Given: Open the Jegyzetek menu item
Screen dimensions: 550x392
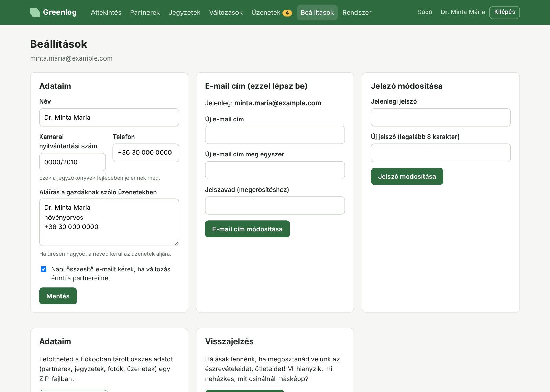Looking at the screenshot, I should pyautogui.click(x=184, y=12).
